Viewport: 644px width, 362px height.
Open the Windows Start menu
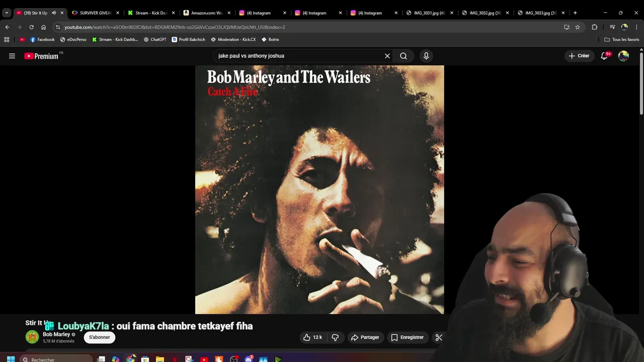pos(11,359)
